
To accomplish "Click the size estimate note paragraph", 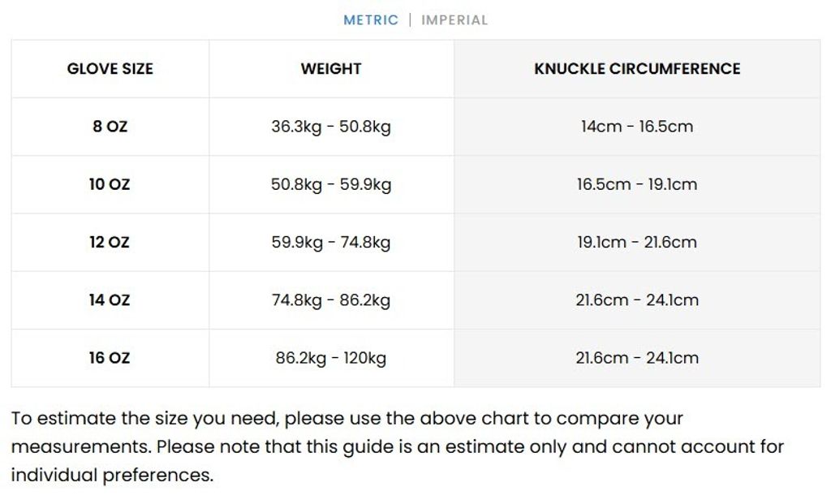I will 398,447.
